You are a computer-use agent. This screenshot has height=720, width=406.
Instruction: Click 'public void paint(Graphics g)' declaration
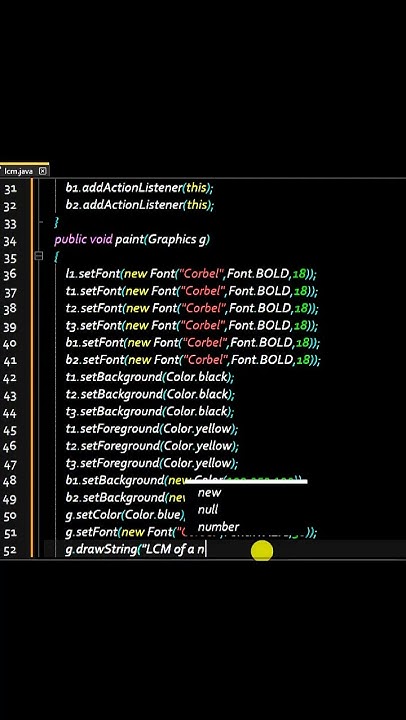132,239
